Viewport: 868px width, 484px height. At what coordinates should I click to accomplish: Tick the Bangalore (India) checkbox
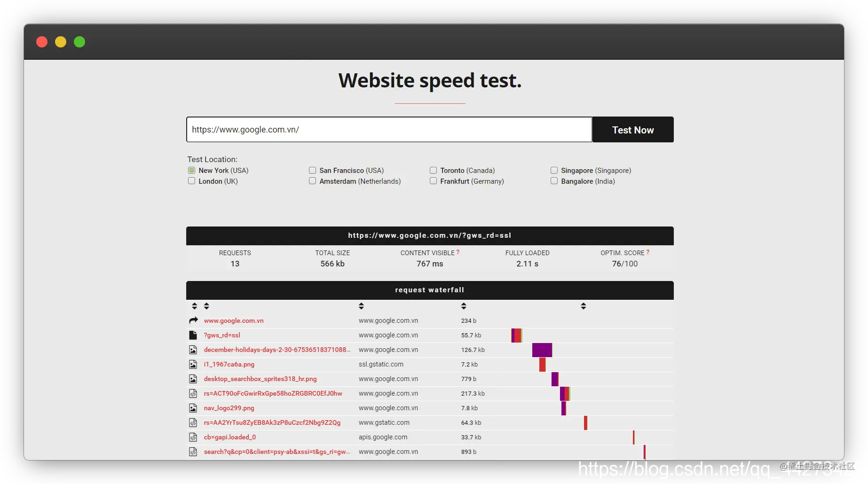pos(554,181)
